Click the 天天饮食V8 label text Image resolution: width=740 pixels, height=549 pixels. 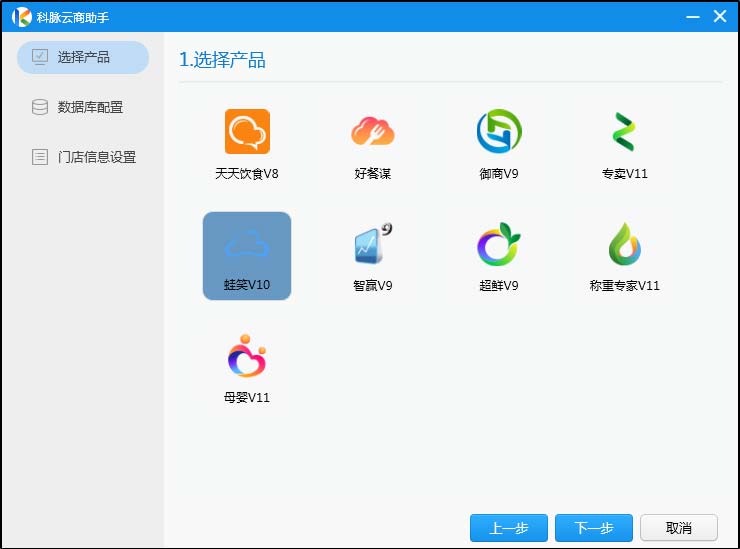[247, 174]
